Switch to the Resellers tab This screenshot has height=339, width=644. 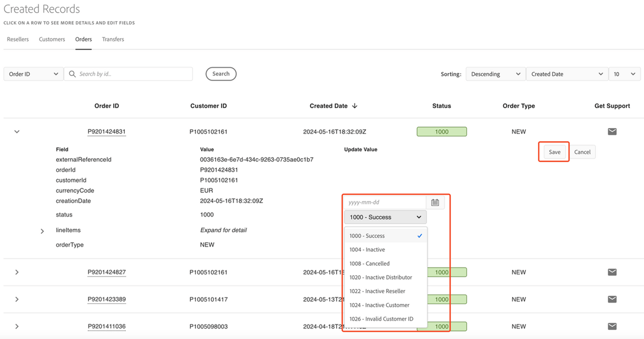click(18, 39)
